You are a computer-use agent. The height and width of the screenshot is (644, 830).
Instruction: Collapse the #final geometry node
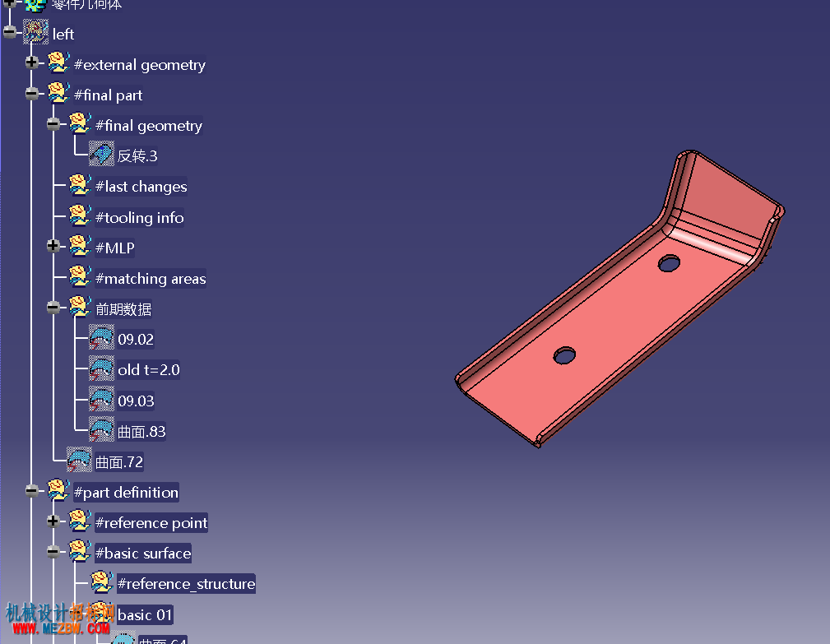[x=53, y=124]
